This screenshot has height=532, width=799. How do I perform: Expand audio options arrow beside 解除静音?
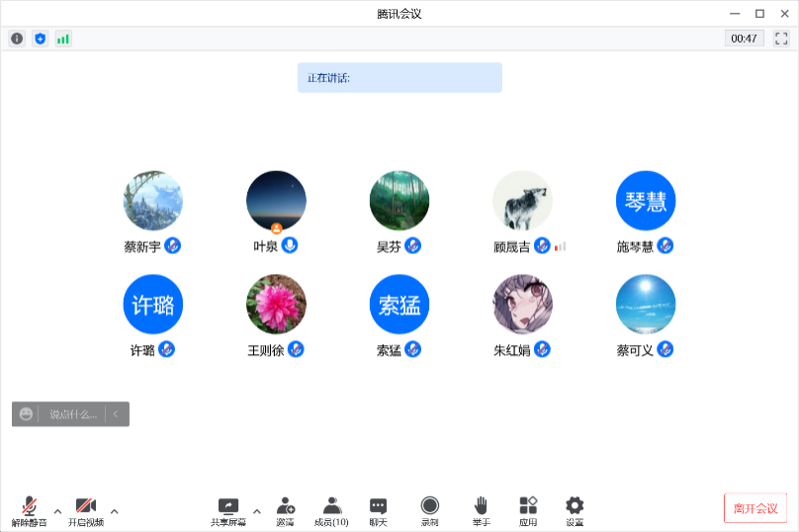click(57, 511)
